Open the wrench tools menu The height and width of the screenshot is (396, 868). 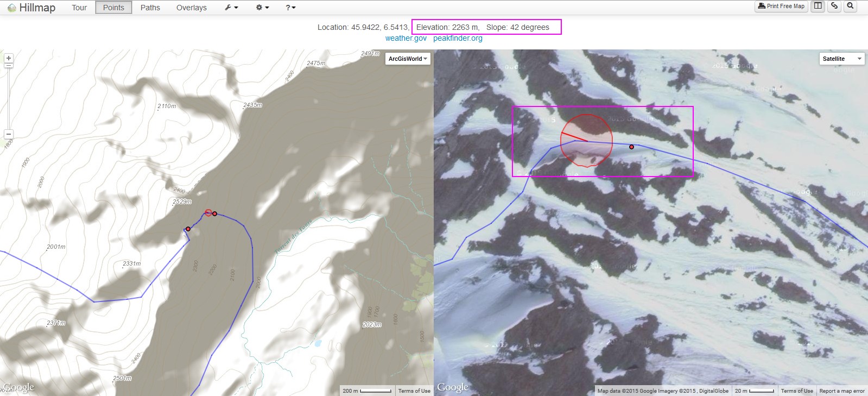pyautogui.click(x=231, y=8)
